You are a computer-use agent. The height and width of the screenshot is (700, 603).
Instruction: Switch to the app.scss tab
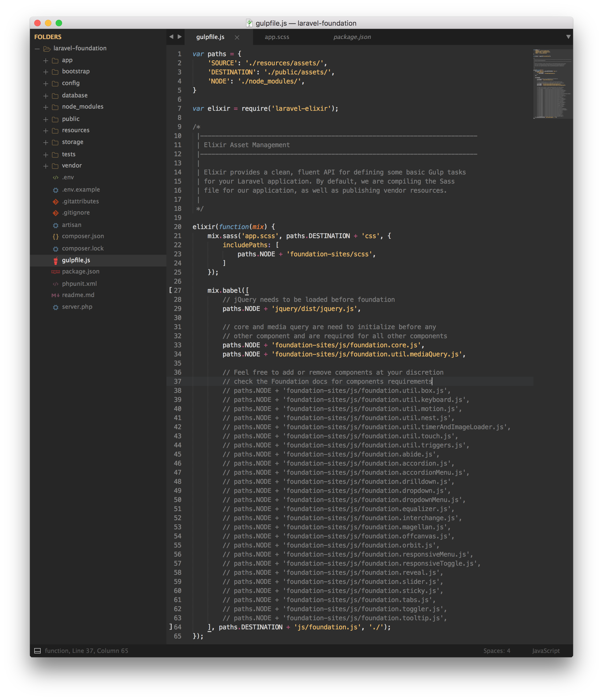coord(277,37)
